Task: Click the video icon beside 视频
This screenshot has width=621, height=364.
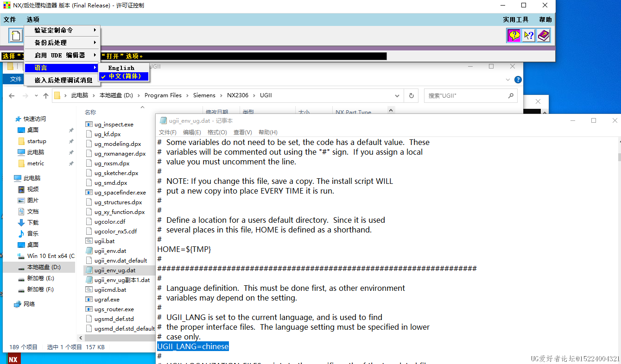Action: pos(21,189)
